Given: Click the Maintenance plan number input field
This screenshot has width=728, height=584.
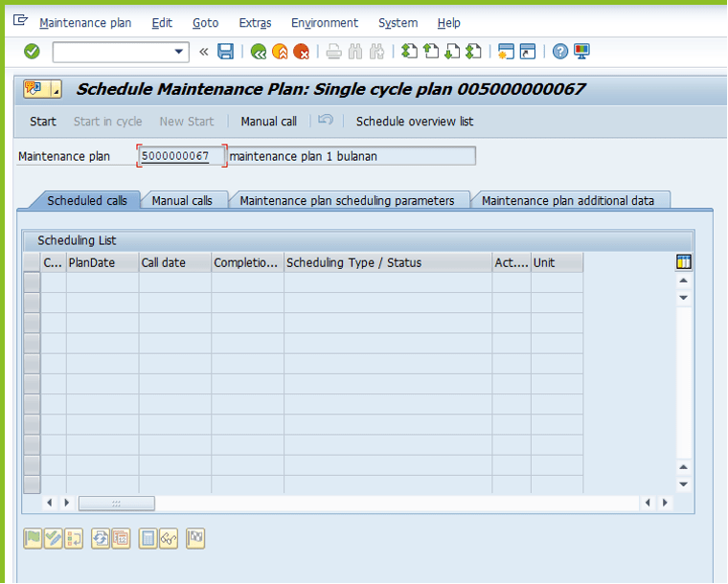Looking at the screenshot, I should pos(181,156).
